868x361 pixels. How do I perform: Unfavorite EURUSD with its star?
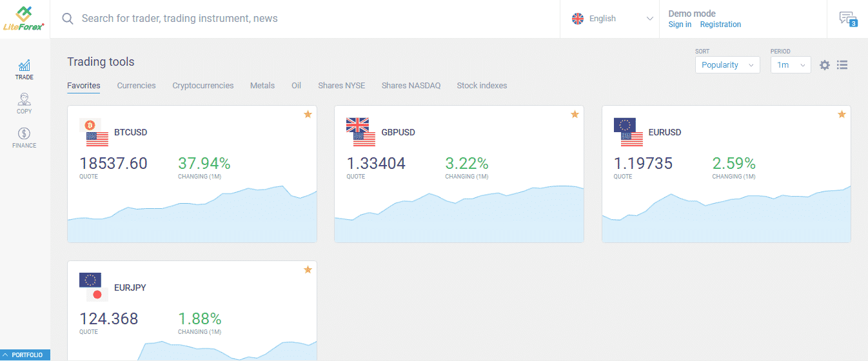(x=842, y=115)
